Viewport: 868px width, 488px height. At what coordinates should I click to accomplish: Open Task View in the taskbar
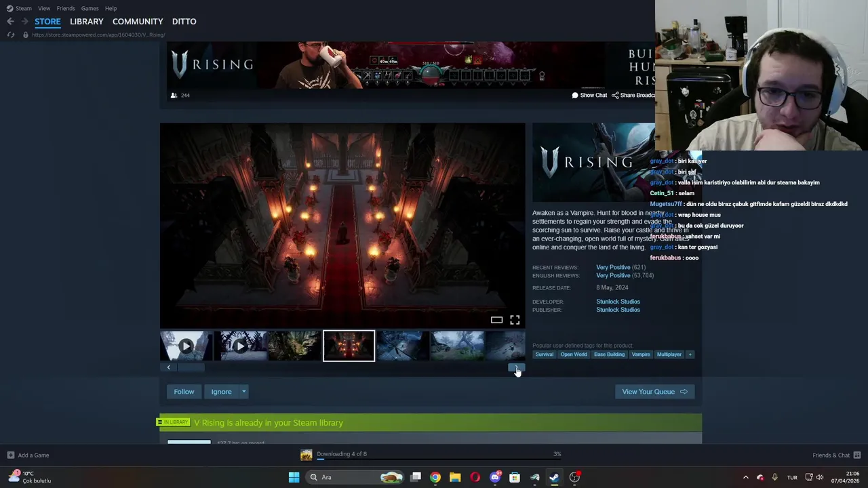(416, 477)
